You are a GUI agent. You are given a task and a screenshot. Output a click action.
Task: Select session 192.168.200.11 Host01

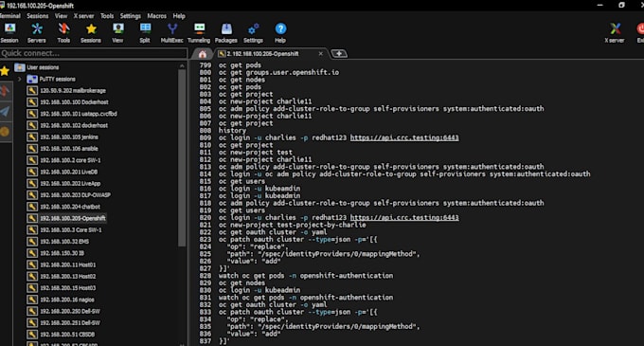(68, 265)
